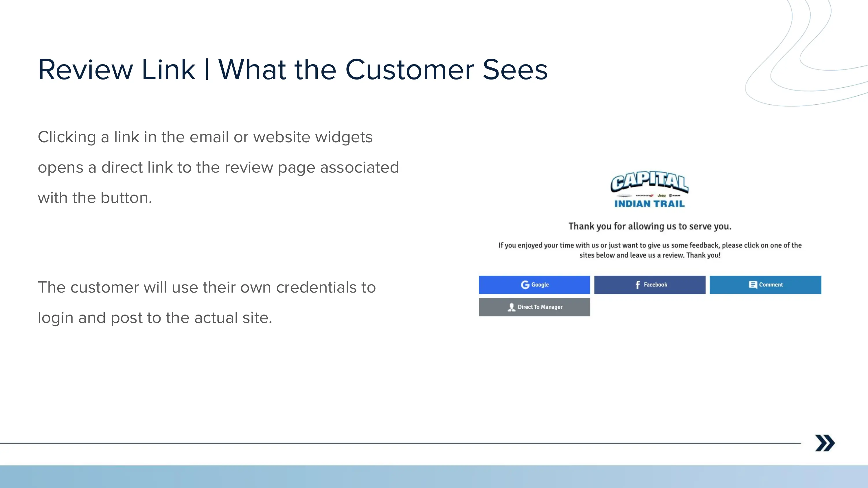The height and width of the screenshot is (488, 868).
Task: Click the double-chevron next slide arrow
Action: [825, 443]
